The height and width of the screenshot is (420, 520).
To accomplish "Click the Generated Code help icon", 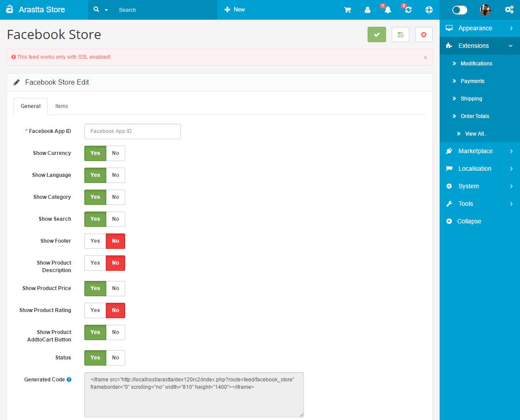I will pos(69,380).
